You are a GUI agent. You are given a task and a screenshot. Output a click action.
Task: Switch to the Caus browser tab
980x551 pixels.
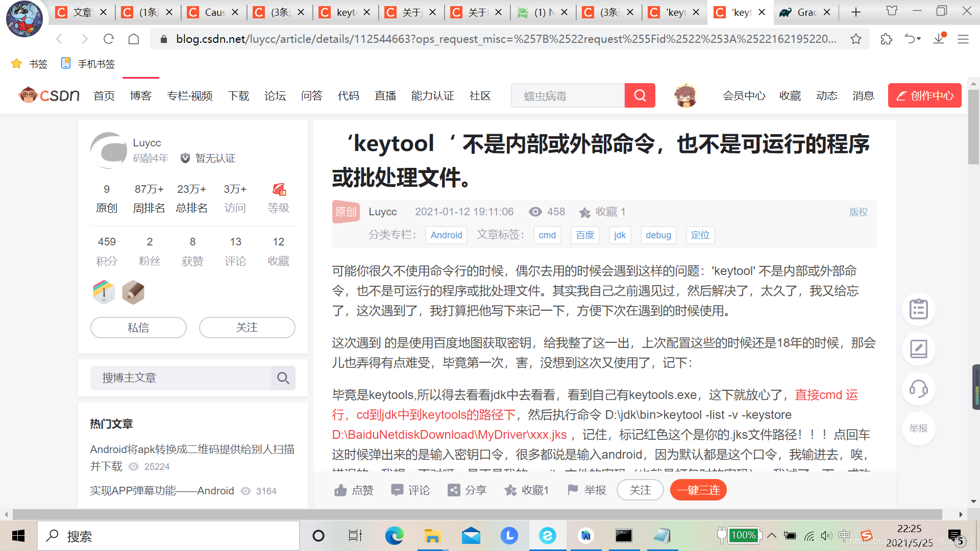coord(214,12)
